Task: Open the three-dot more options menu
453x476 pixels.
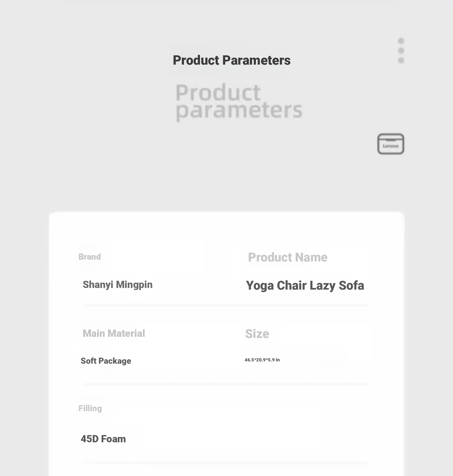Action: [x=401, y=50]
